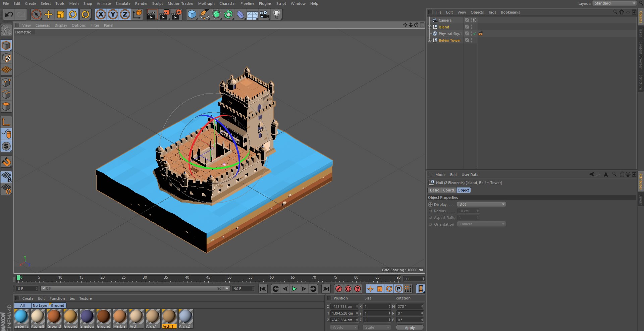Toggle Parameter keyframe recording P button

tap(398, 289)
